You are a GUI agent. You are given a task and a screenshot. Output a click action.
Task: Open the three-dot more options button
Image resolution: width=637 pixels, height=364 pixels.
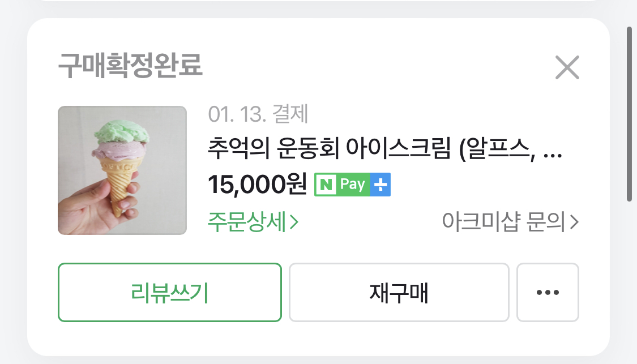coord(548,293)
